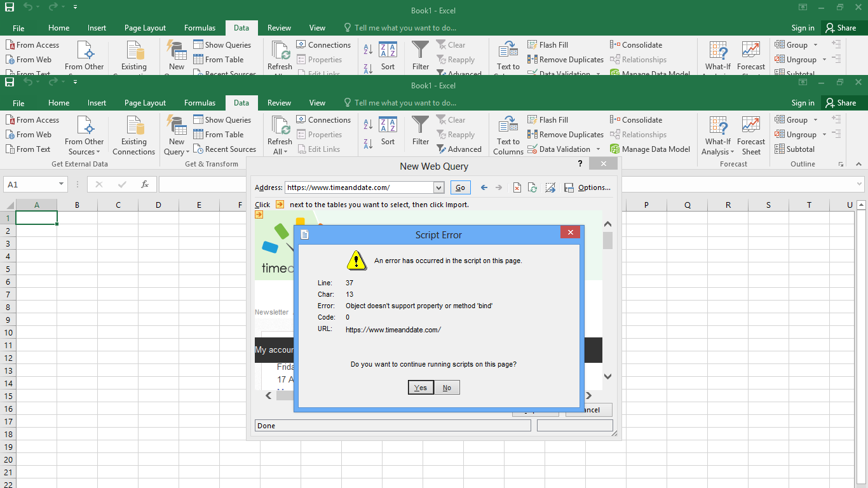This screenshot has width=868, height=488.
Task: Click No in the Script Error dialog
Action: [x=447, y=388]
